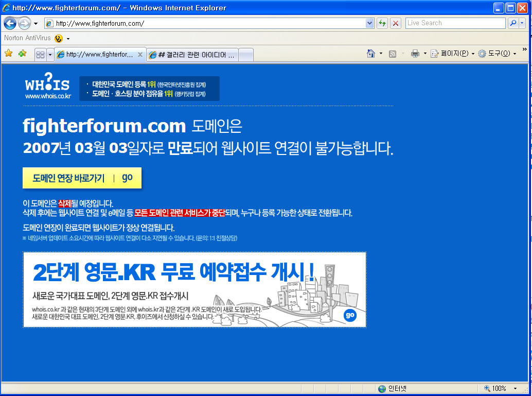Screen dimensions: 532x396
Task: Go back with the Back arrow button
Action: tap(10, 23)
